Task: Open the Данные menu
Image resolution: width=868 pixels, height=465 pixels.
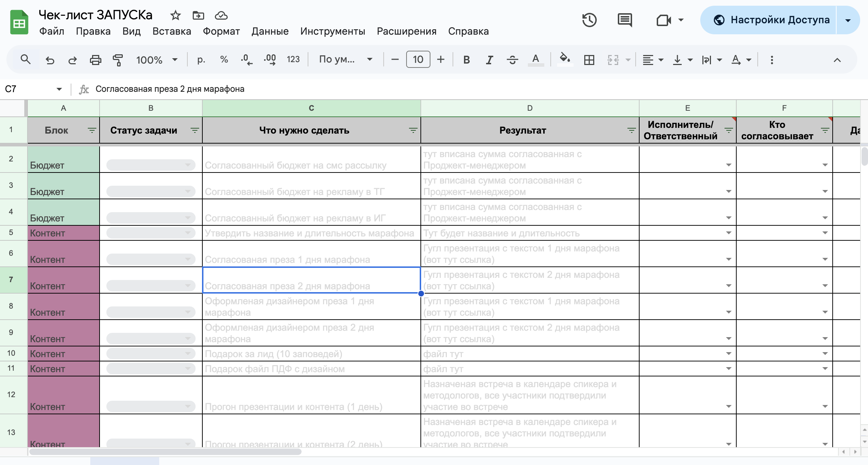Action: [270, 31]
